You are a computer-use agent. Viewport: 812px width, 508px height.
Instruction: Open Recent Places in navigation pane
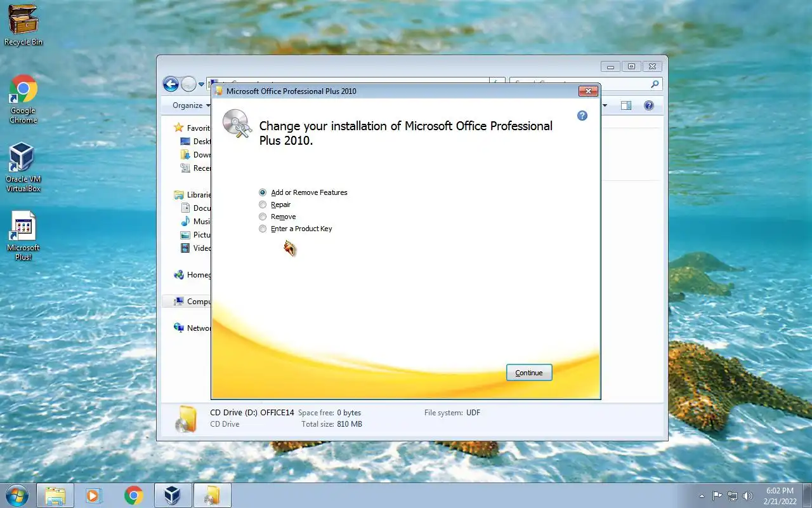[x=195, y=168]
